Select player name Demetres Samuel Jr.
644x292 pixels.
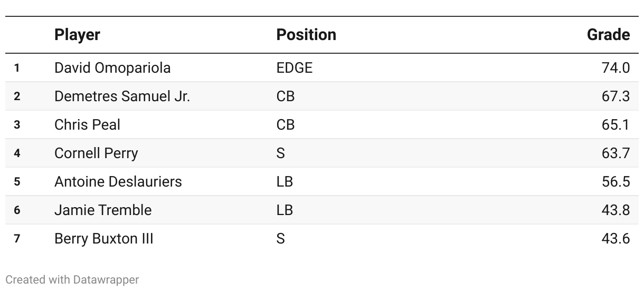click(122, 96)
